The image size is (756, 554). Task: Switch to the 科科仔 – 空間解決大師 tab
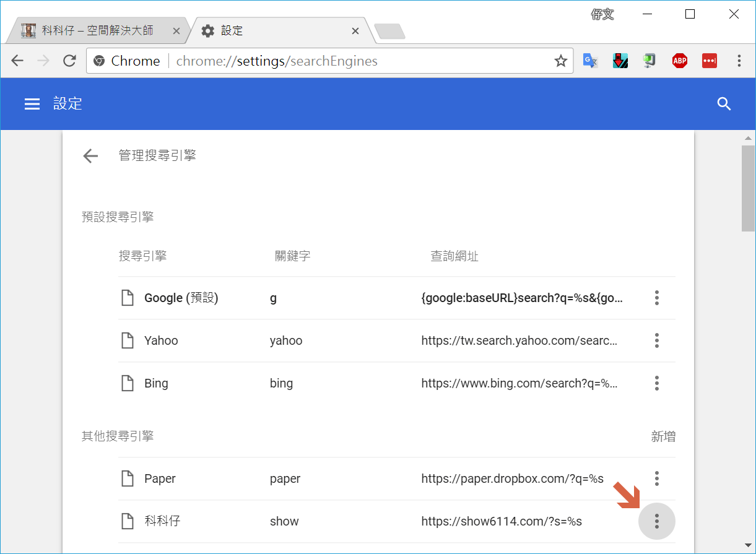[x=97, y=30]
